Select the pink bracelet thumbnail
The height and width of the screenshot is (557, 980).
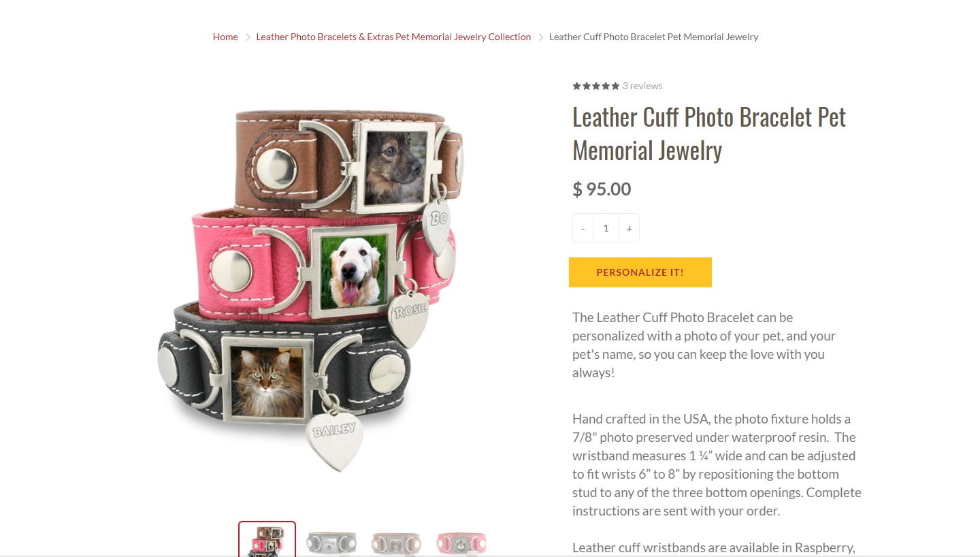click(461, 543)
